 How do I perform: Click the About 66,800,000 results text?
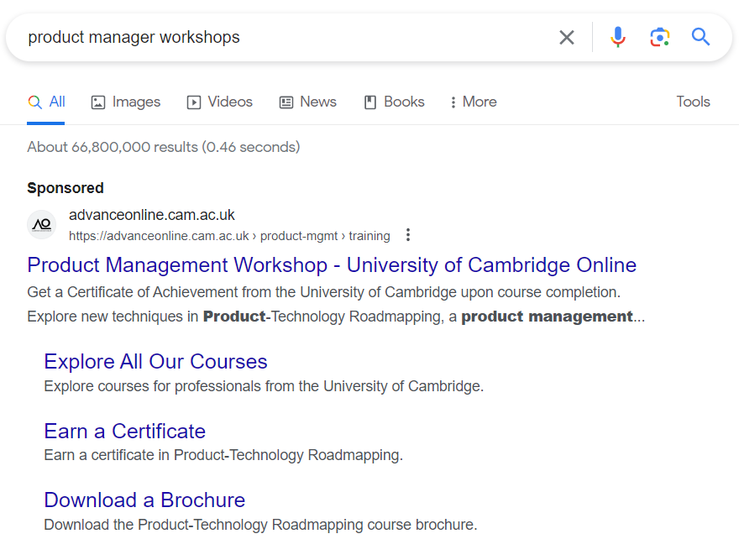(164, 147)
